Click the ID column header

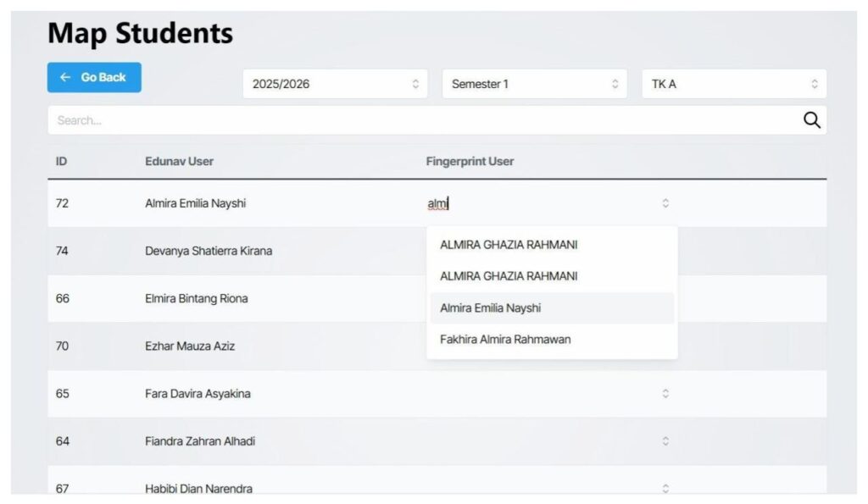62,161
